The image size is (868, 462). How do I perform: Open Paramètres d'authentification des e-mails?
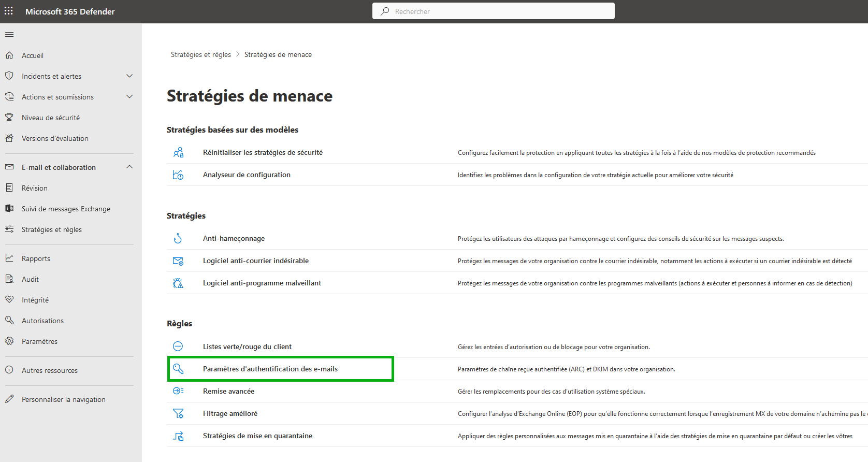[270, 369]
